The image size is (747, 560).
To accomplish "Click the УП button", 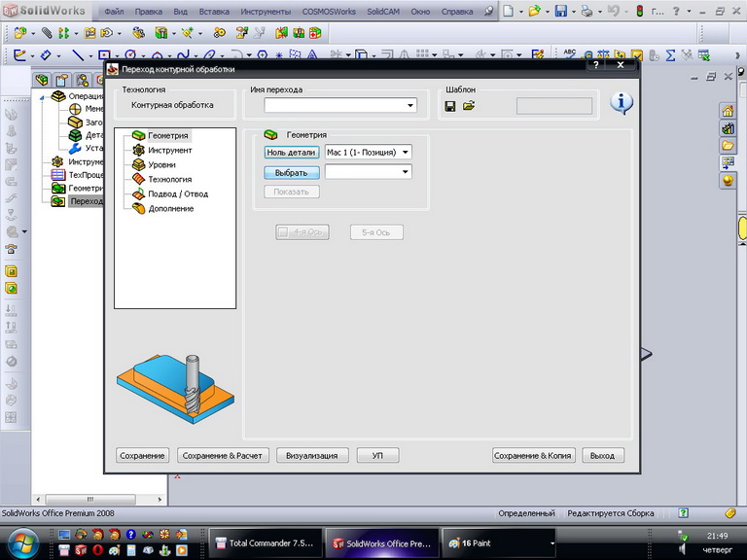I will pyautogui.click(x=377, y=456).
